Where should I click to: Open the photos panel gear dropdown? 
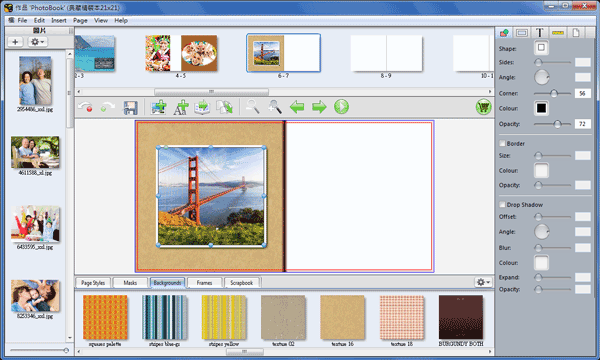pos(37,42)
